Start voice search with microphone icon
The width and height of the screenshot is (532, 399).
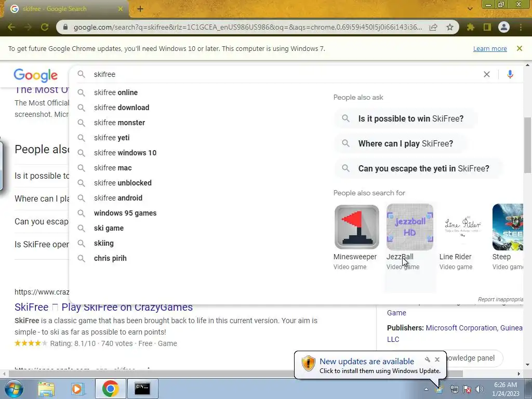tap(510, 74)
